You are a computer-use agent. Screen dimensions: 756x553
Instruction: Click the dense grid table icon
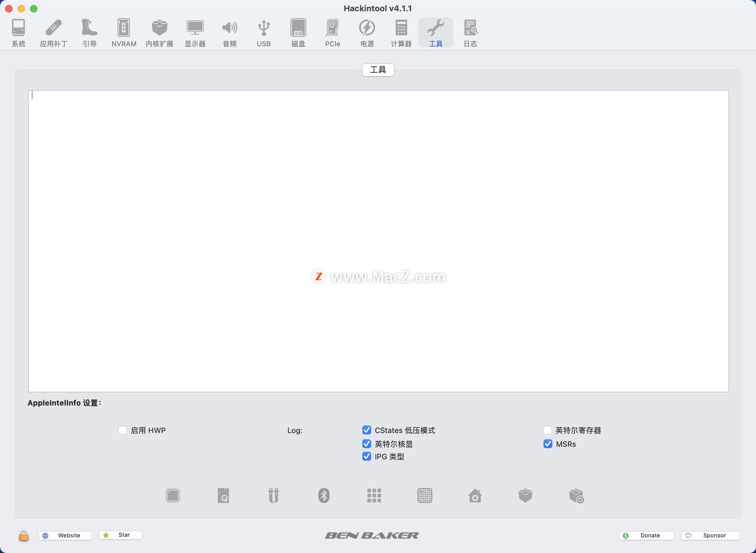(x=424, y=495)
